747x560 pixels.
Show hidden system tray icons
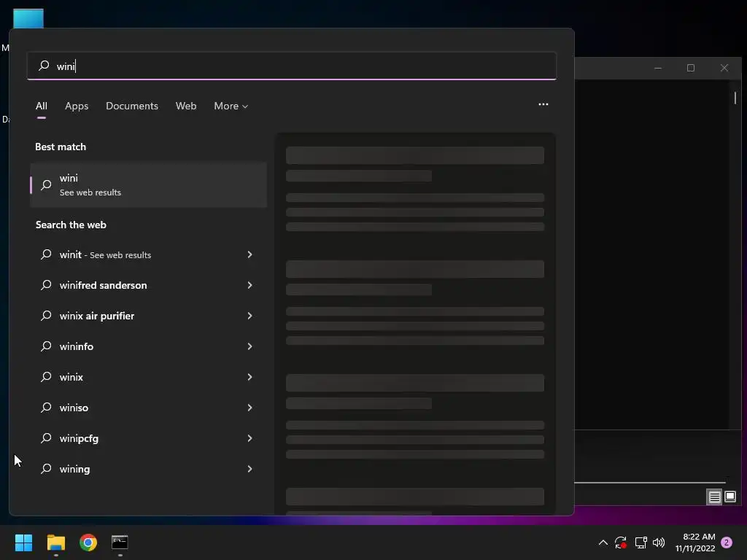click(x=603, y=542)
